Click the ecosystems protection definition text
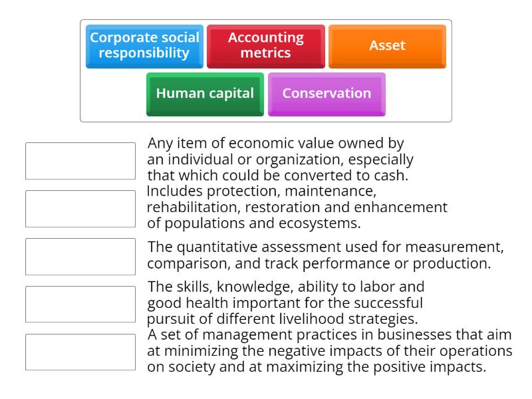532x399 pixels. tap(297, 207)
